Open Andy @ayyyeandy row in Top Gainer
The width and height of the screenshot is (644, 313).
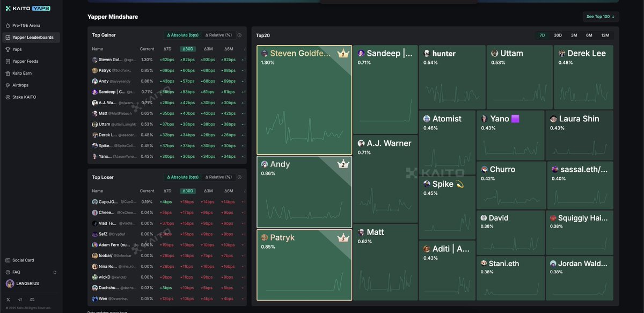[167, 81]
